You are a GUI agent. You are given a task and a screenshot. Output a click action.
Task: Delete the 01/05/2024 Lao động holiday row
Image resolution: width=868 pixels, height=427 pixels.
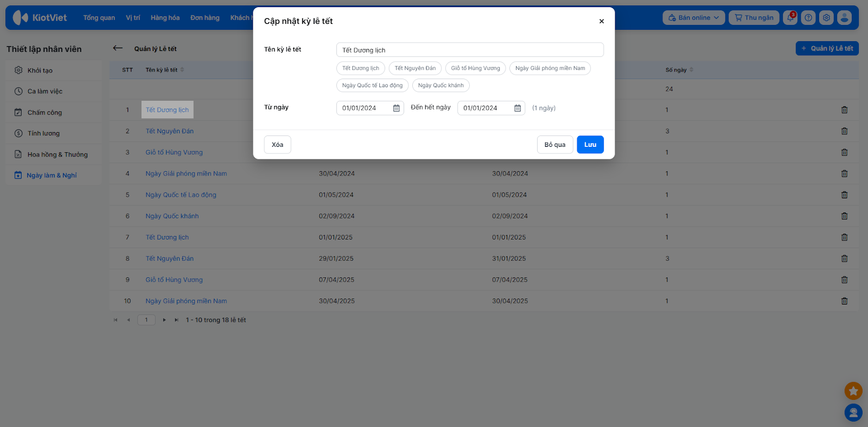coord(844,195)
